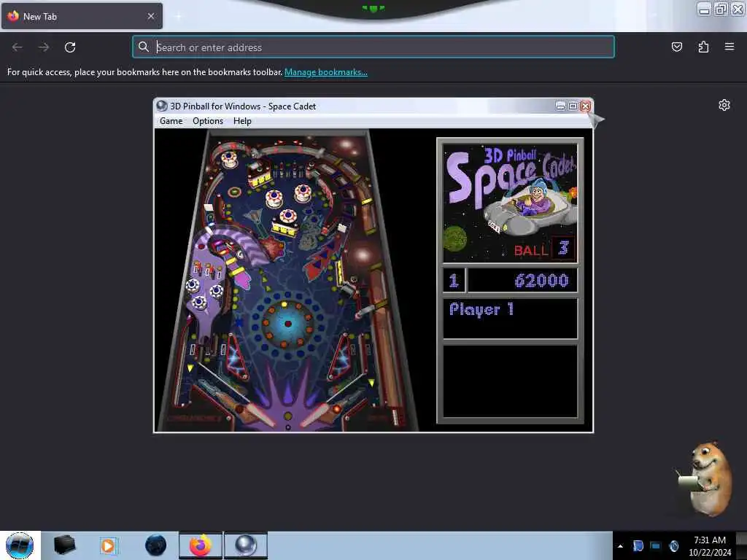Open the Help menu in 3D Pinball
The image size is (747, 560).
click(x=242, y=121)
